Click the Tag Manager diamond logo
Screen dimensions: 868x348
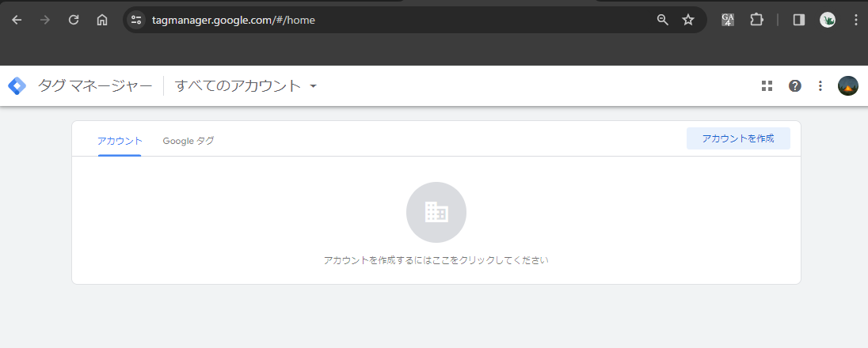pos(17,85)
